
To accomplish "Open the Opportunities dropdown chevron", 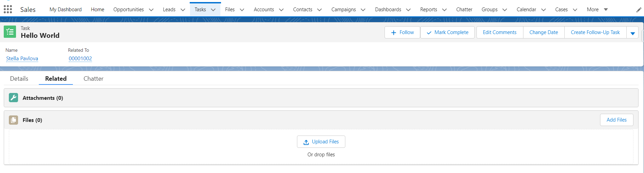I will (x=151, y=10).
